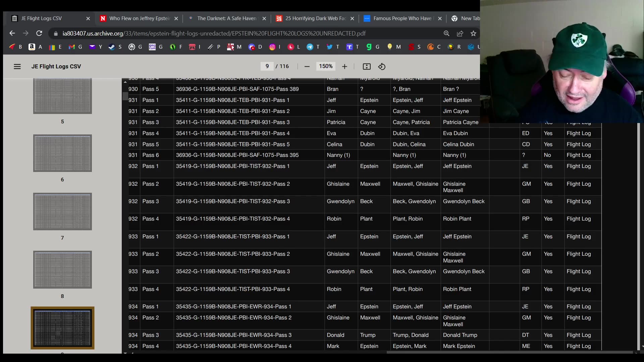Rotate the PDF counterclockwise
644x362 pixels.
coord(382,66)
